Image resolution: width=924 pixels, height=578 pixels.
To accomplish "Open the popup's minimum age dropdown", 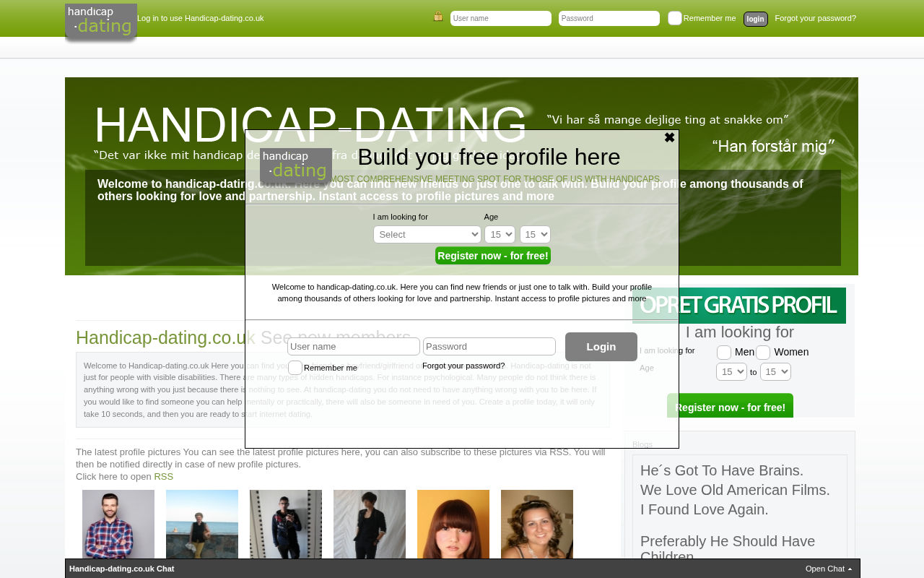I will (x=500, y=235).
